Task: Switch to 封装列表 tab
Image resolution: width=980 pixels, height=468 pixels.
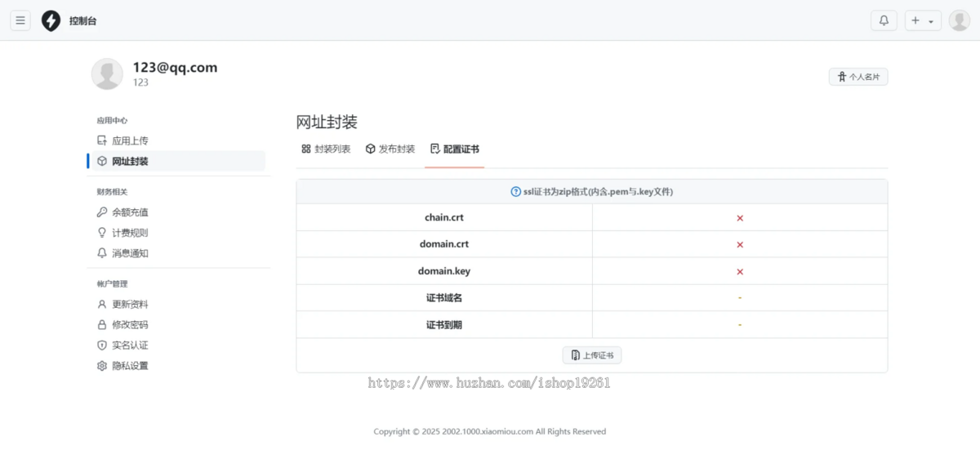Action: [326, 149]
